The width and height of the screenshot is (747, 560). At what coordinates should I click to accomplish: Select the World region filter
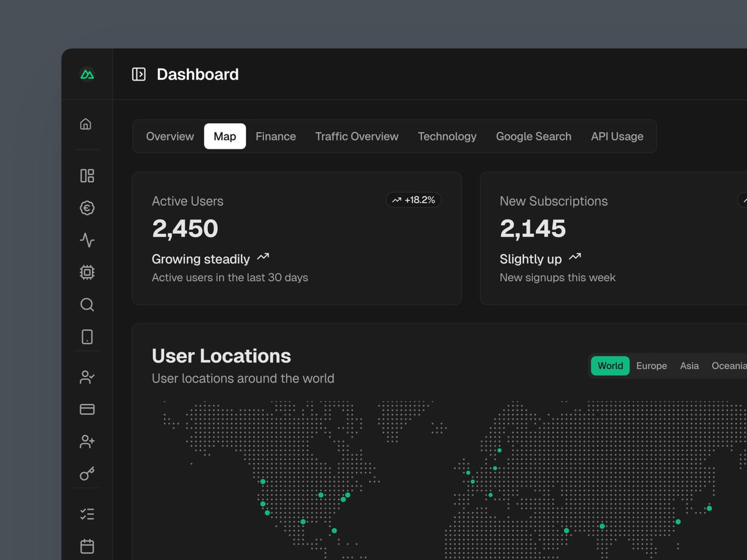click(x=610, y=366)
